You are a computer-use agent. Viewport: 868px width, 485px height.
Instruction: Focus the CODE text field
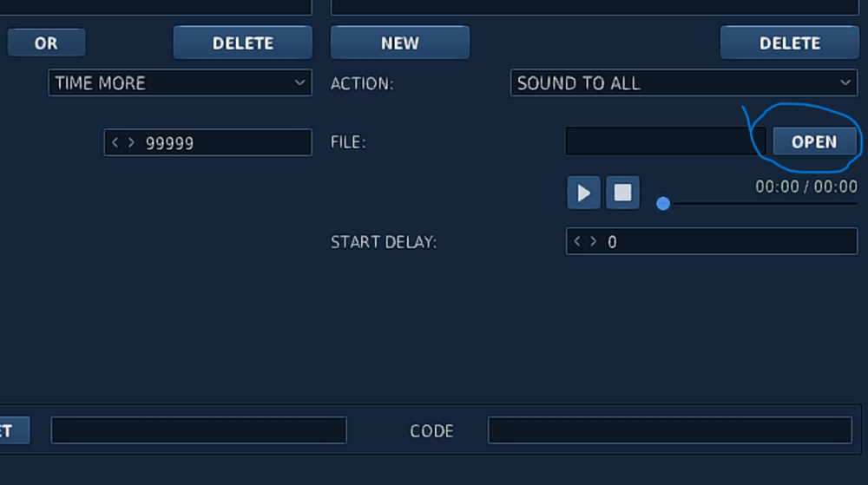[x=669, y=430]
